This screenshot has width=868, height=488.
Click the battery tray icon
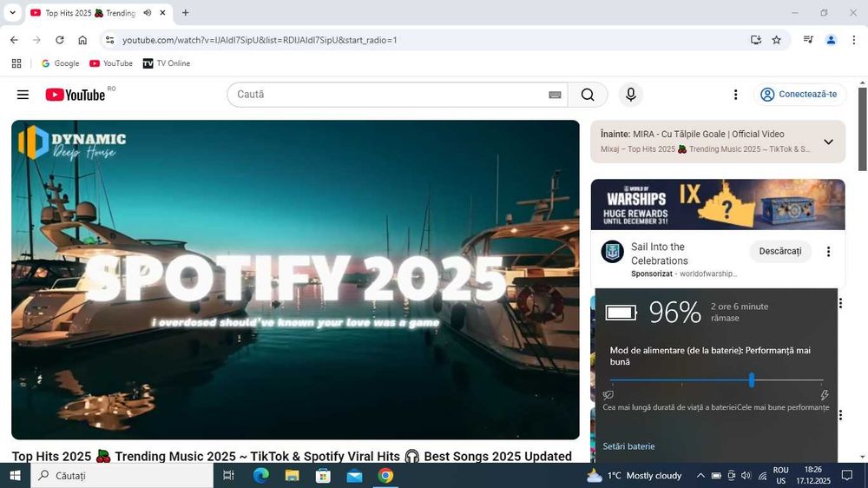pos(716,476)
